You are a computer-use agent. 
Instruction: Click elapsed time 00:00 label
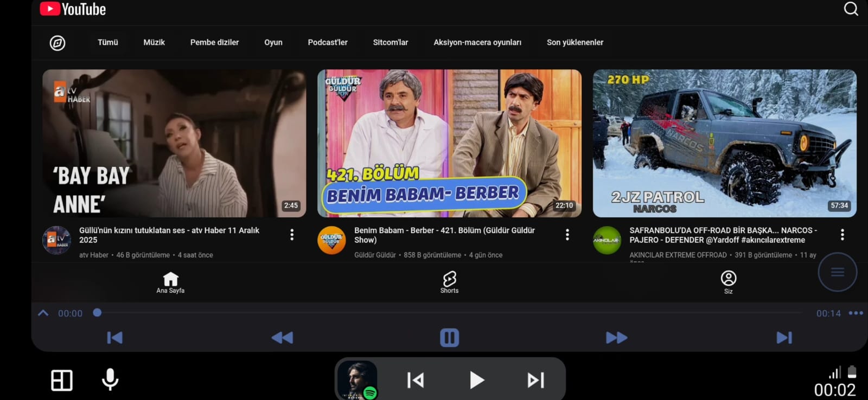coord(71,313)
